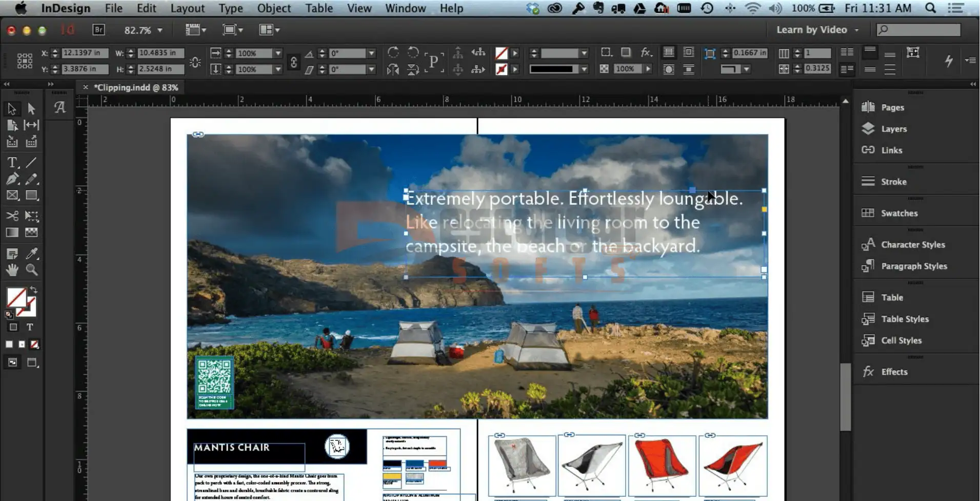Screen dimensions: 980x501
Task: Select the Note tool
Action: (x=12, y=254)
